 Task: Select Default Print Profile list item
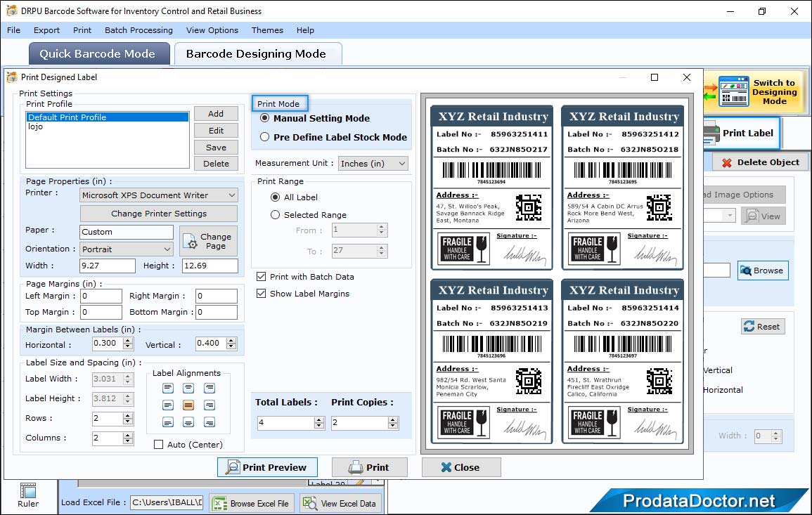coord(108,117)
